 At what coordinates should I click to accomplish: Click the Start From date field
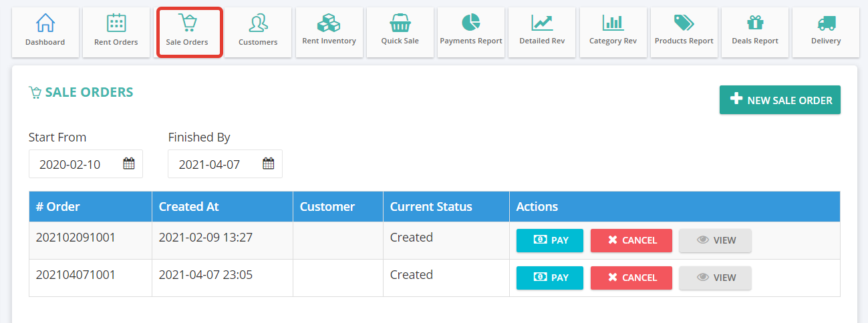(x=86, y=164)
